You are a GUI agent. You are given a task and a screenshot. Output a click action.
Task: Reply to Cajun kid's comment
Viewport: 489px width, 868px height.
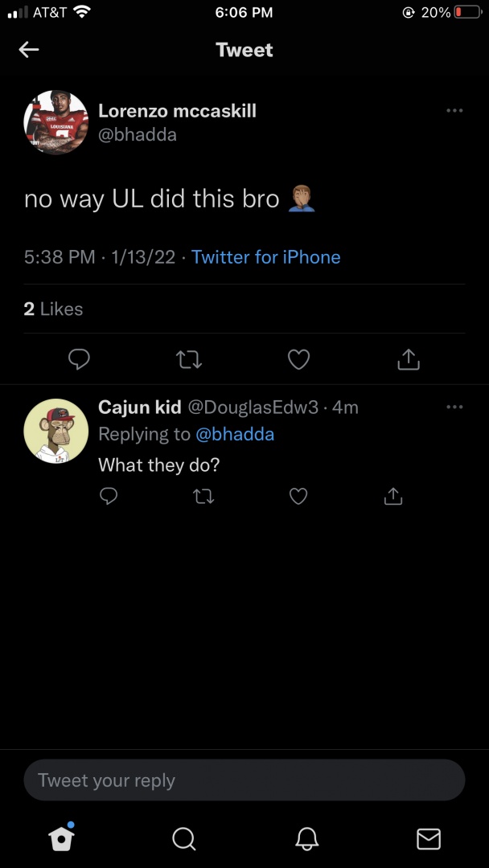(x=109, y=497)
